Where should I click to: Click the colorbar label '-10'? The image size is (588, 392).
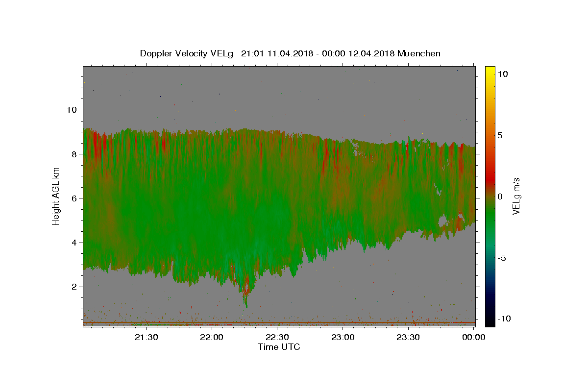(x=504, y=318)
